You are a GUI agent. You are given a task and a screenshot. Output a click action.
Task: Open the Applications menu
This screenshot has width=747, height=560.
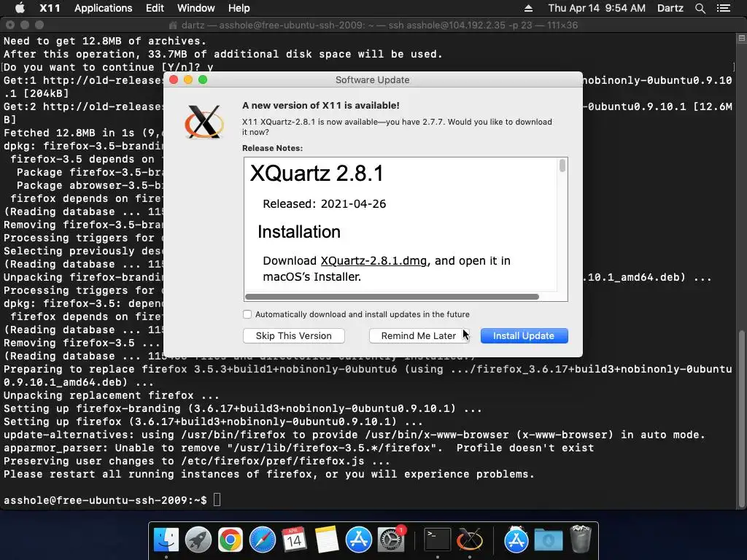pos(104,8)
